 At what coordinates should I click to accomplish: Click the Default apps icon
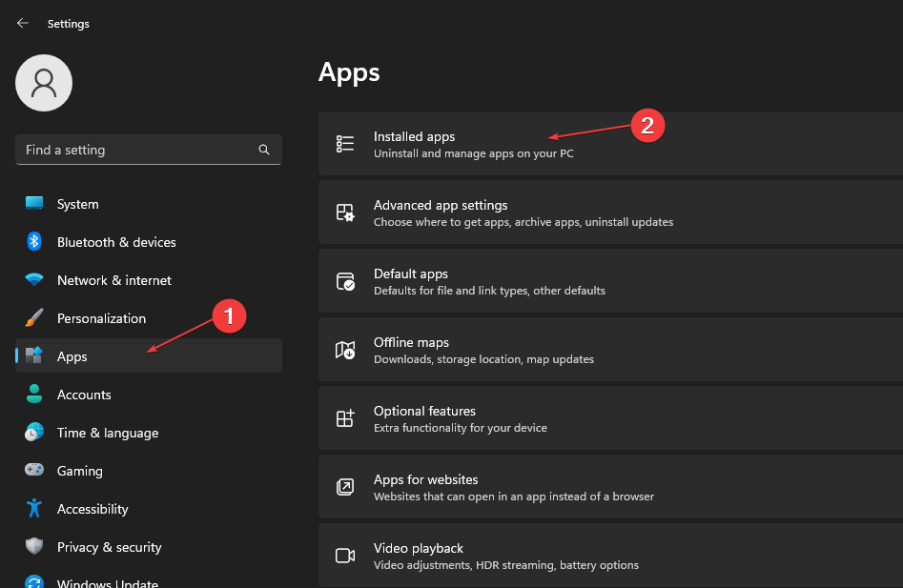tap(345, 281)
